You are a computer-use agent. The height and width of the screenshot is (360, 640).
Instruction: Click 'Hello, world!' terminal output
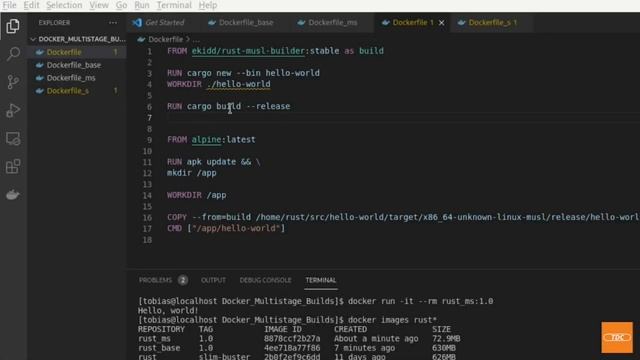pyautogui.click(x=168, y=311)
